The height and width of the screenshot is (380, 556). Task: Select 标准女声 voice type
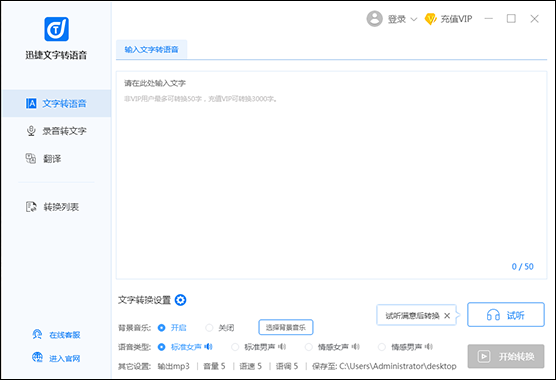coord(161,347)
